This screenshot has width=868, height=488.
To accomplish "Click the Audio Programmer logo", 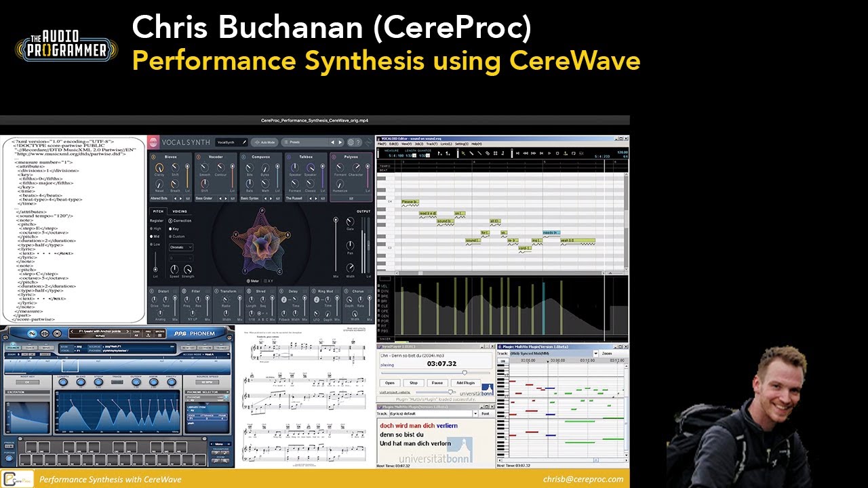I will [x=66, y=46].
